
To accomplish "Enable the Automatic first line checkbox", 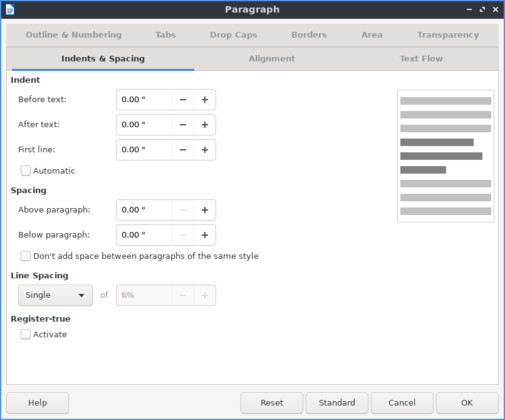I will coord(26,171).
